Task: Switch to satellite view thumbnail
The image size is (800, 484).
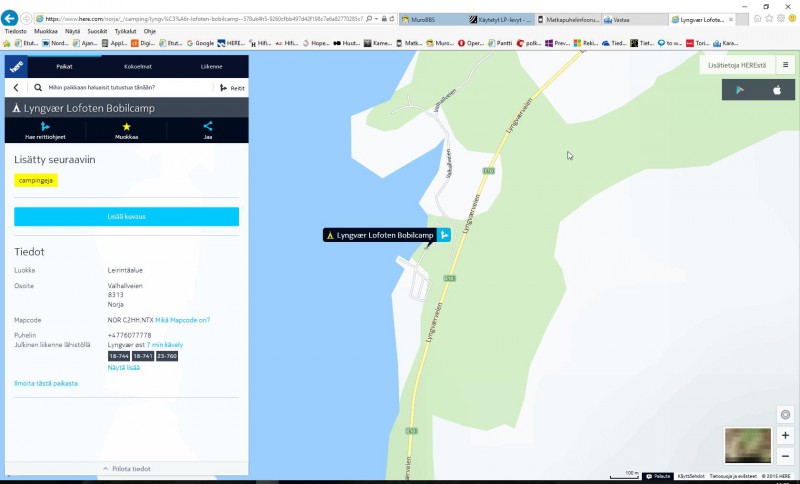Action: pyautogui.click(x=747, y=445)
